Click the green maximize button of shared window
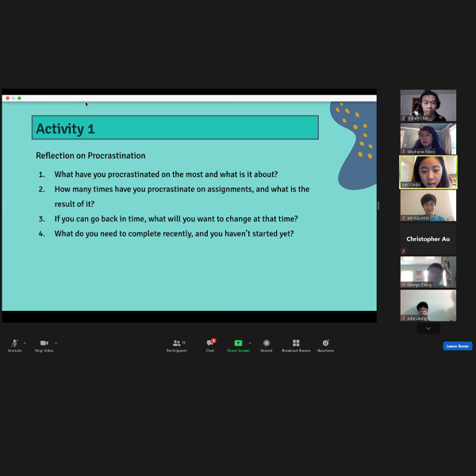Screen dimensions: 476x476 [x=19, y=98]
